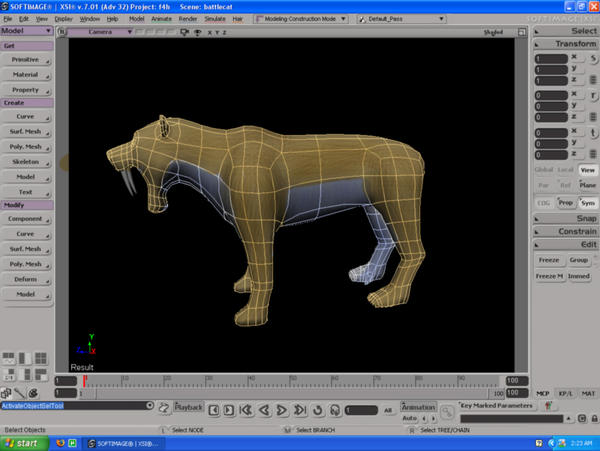Screen dimensions: 600x451
Task: Click the script editor scroll icon
Action: point(164,407)
